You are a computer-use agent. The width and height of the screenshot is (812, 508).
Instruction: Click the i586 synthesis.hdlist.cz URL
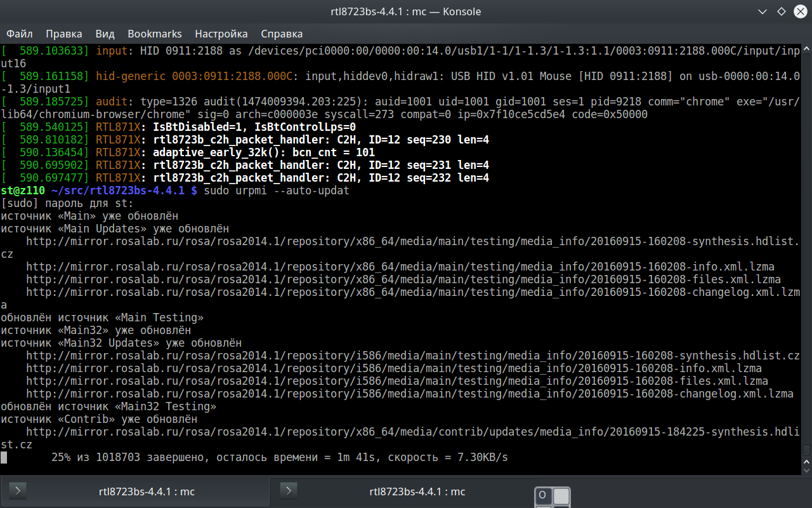413,356
